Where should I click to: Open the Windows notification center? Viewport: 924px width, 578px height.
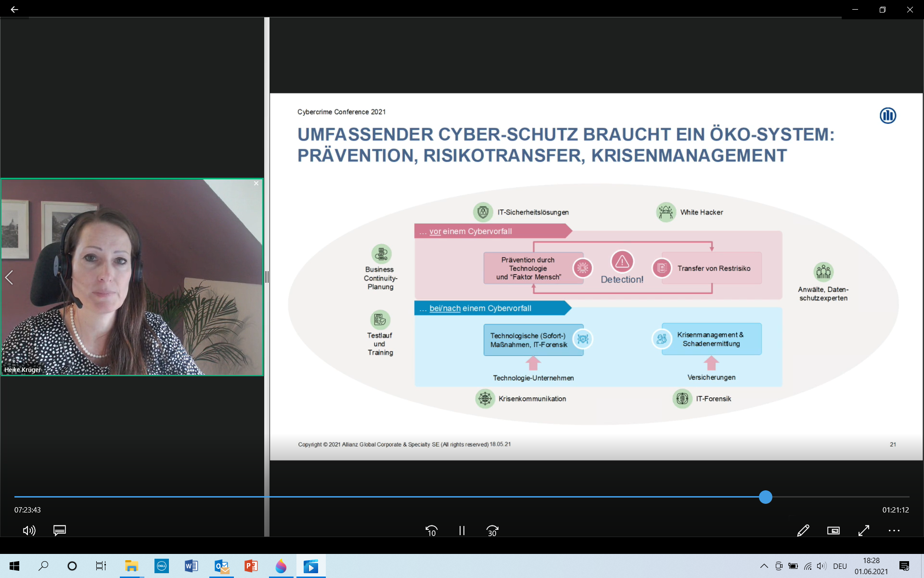(x=904, y=566)
